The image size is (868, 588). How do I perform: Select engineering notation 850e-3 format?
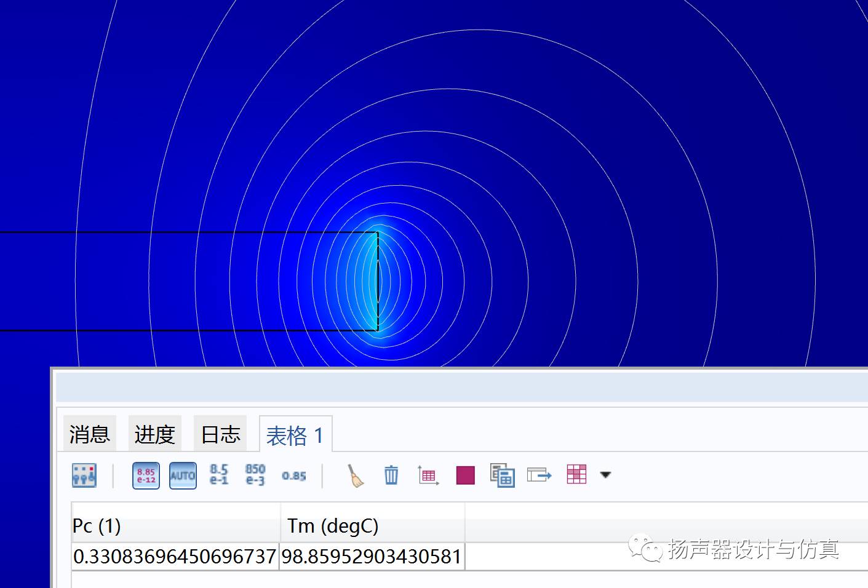click(x=255, y=475)
